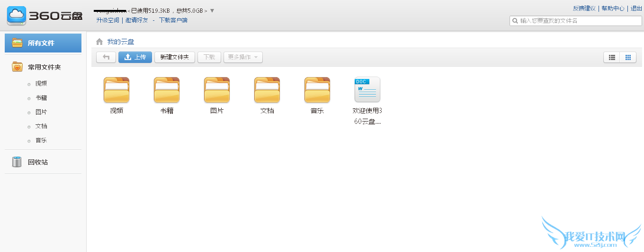Focus the file name search field
Screen dimensions: 644x252
(x=576, y=21)
